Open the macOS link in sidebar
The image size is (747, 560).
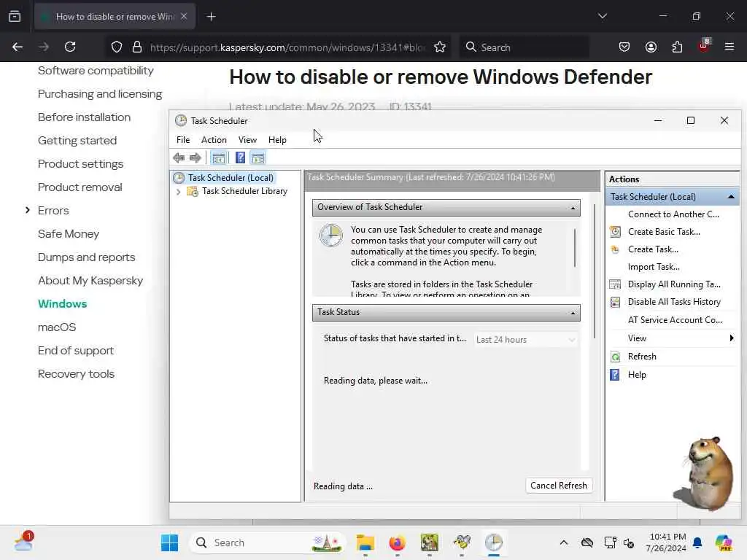pos(57,327)
